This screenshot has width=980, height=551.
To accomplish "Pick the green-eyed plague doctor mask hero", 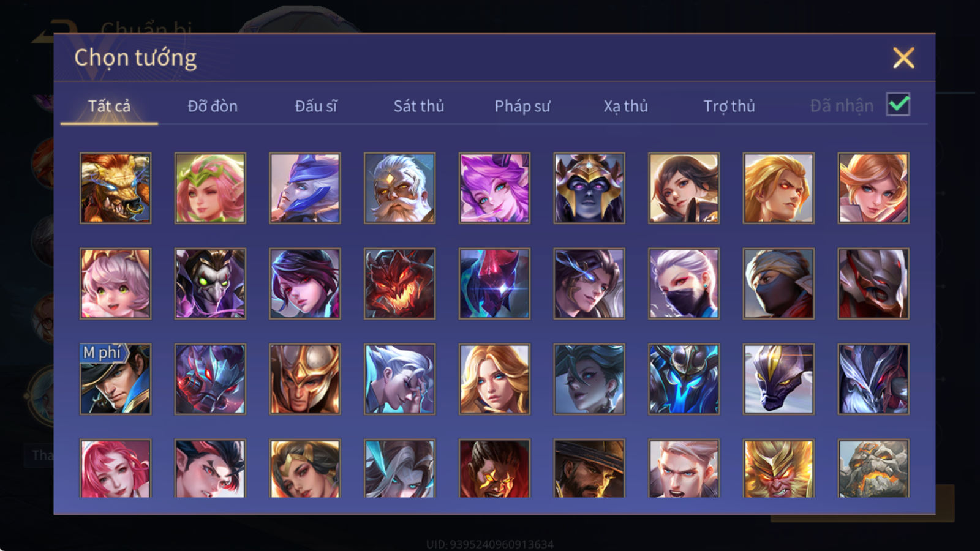I will click(x=210, y=283).
